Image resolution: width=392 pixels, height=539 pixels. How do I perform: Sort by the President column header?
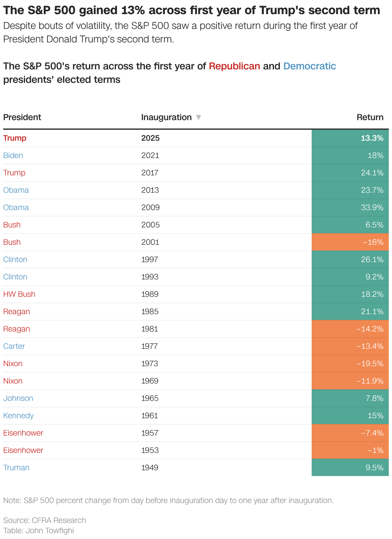(22, 117)
